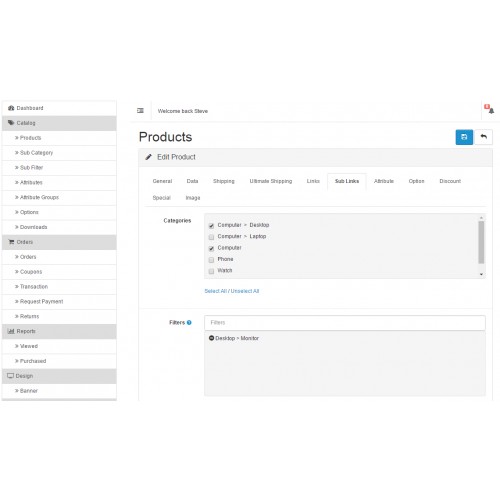Click the categories list scrollbar down arrow
Image resolution: width=500 pixels, height=500 pixels.
[x=481, y=274]
